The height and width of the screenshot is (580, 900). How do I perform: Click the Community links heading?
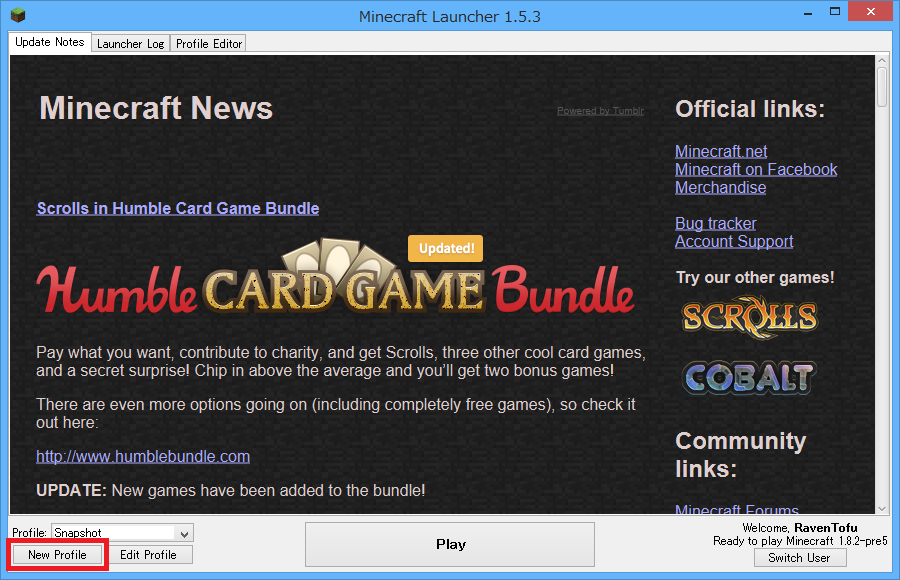741,455
